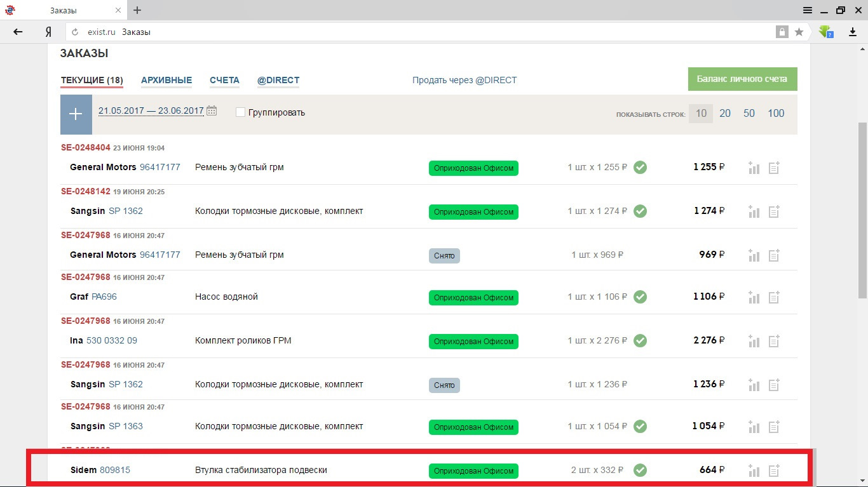Bookmark page with the star icon
868x487 pixels.
click(799, 32)
